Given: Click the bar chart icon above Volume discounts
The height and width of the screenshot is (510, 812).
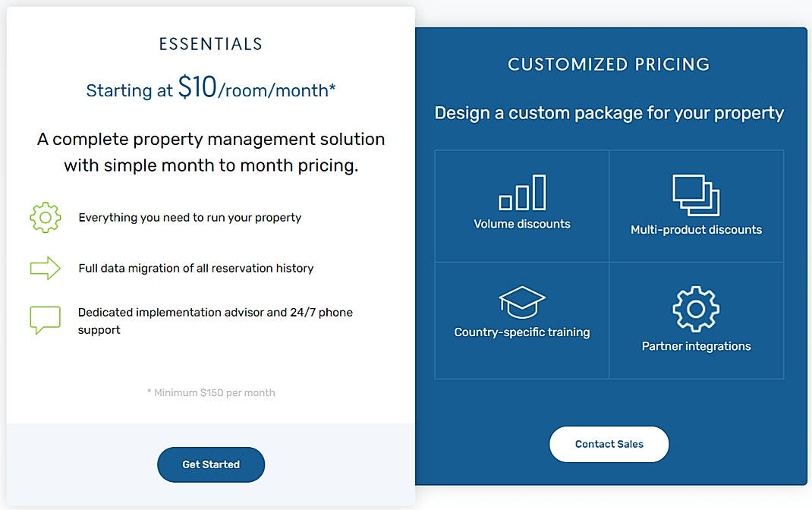Looking at the screenshot, I should 521,193.
